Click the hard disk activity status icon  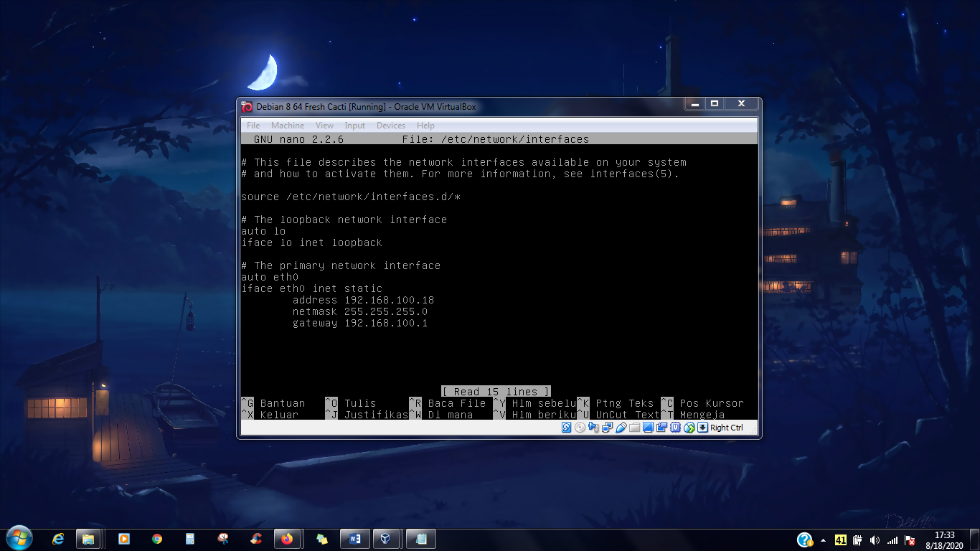click(566, 428)
